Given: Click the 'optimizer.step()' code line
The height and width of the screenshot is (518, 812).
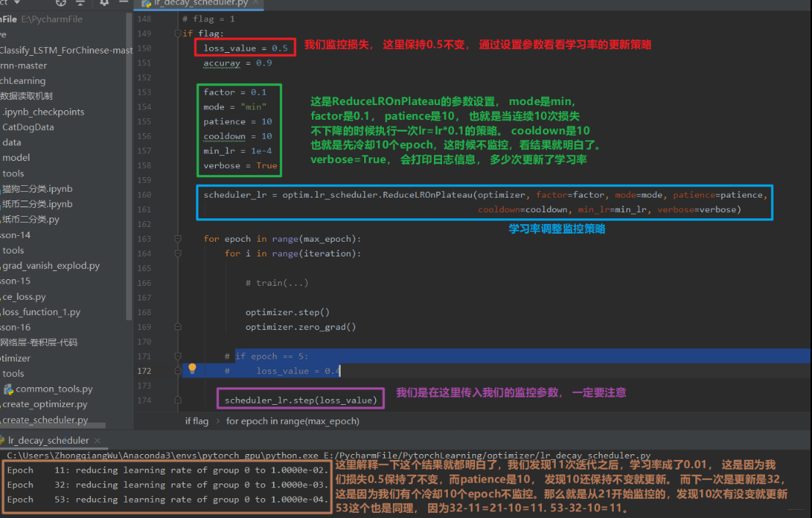Looking at the screenshot, I should (287, 312).
